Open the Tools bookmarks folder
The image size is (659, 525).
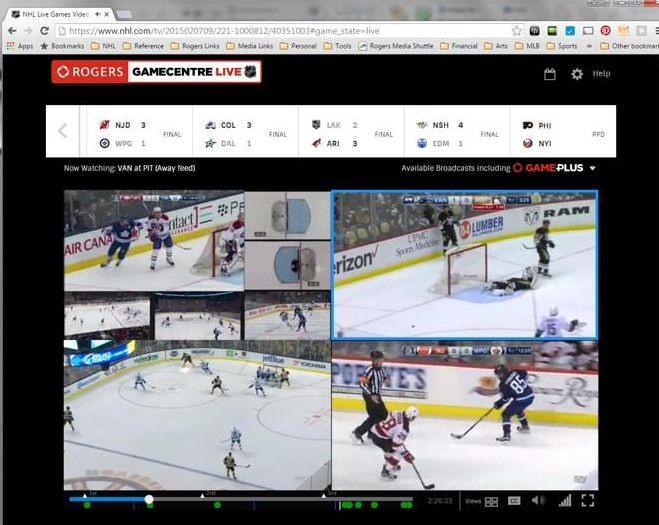pyautogui.click(x=337, y=46)
